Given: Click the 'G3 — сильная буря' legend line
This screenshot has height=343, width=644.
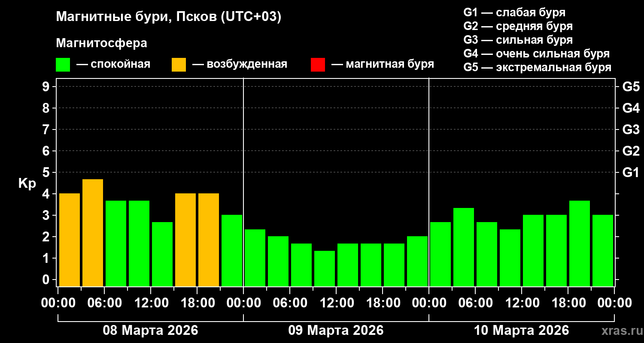Looking at the screenshot, I should click(x=518, y=40).
